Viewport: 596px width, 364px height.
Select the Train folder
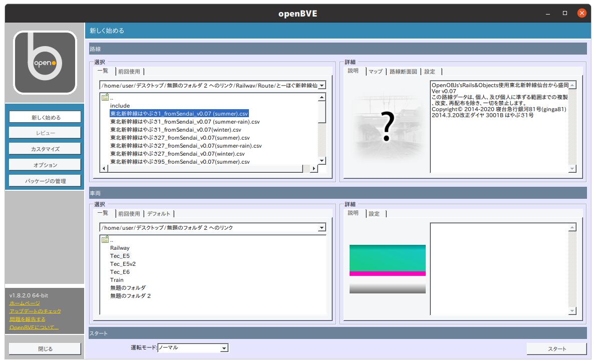coord(117,280)
